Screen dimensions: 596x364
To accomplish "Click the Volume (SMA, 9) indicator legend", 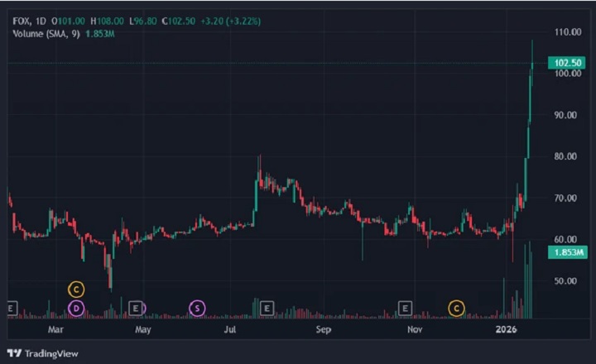I will (46, 34).
